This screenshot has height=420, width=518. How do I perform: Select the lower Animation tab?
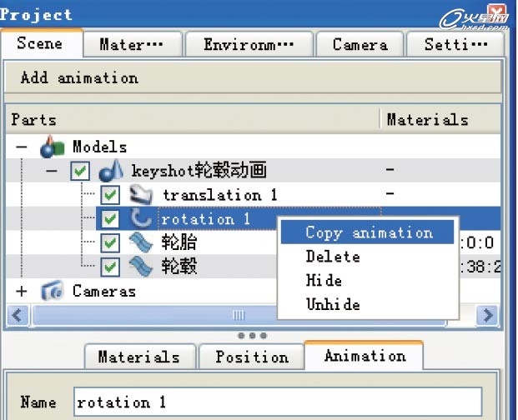pyautogui.click(x=364, y=356)
